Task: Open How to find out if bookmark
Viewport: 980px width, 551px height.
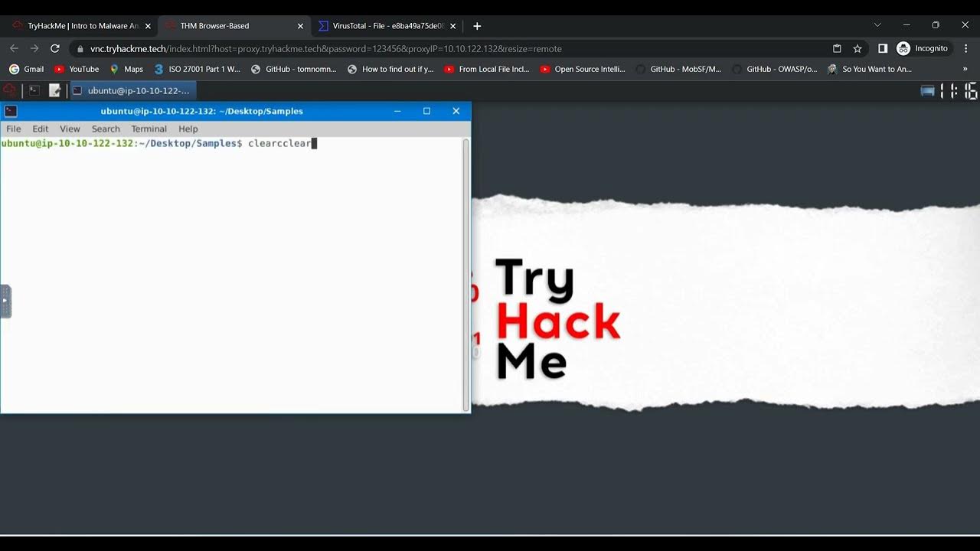Action: pos(390,69)
